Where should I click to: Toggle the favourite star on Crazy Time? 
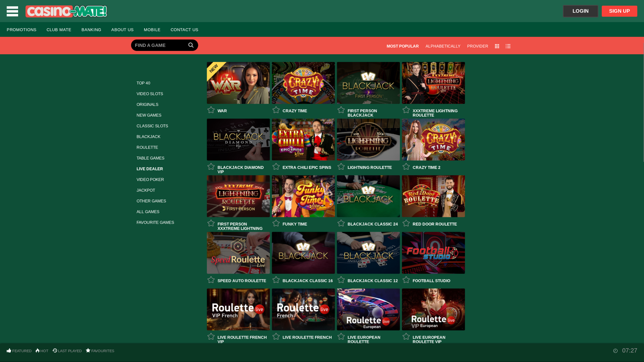tap(276, 110)
